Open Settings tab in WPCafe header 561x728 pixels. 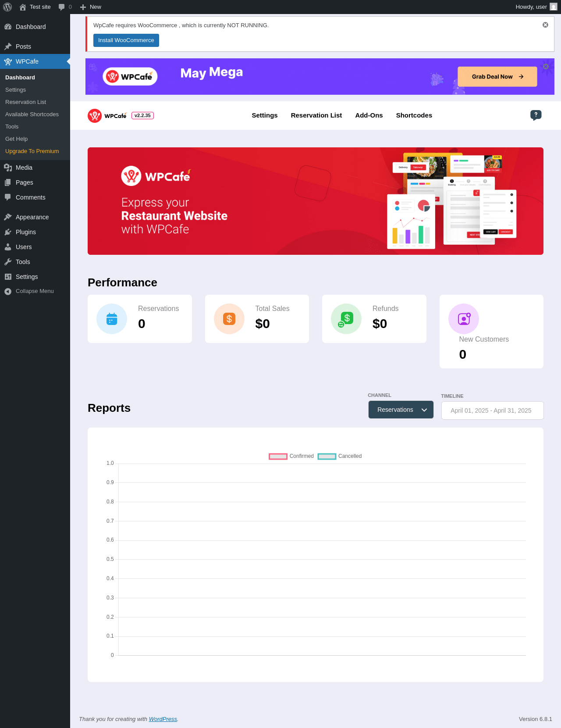(265, 115)
